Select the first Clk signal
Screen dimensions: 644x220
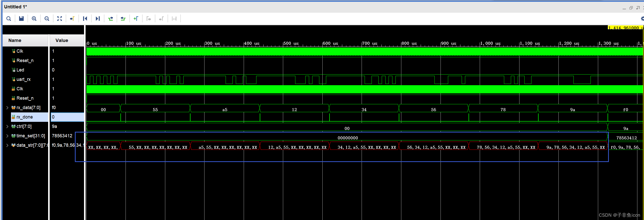[20, 51]
